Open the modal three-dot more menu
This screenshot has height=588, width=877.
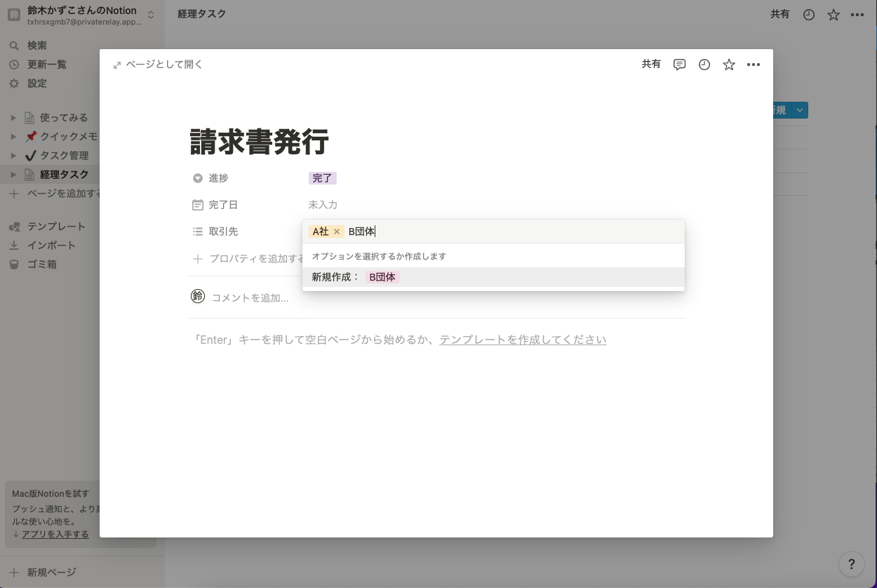click(x=754, y=65)
